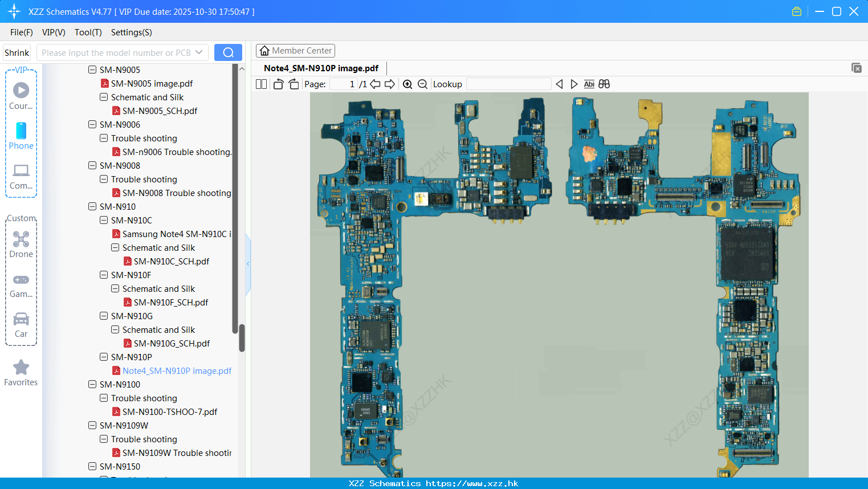Image resolution: width=868 pixels, height=489 pixels.
Task: Collapse the SM-N9100 Trouble shooting node
Action: pos(103,398)
